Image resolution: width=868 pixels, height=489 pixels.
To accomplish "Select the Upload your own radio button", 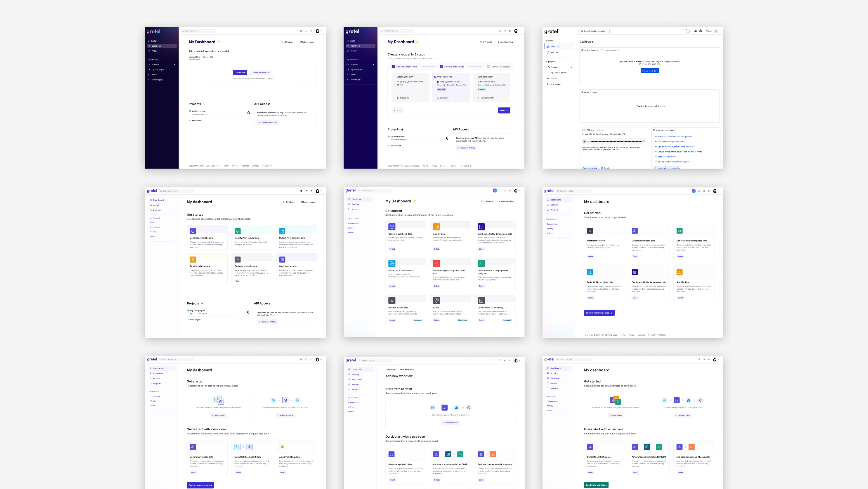I will [x=395, y=77].
